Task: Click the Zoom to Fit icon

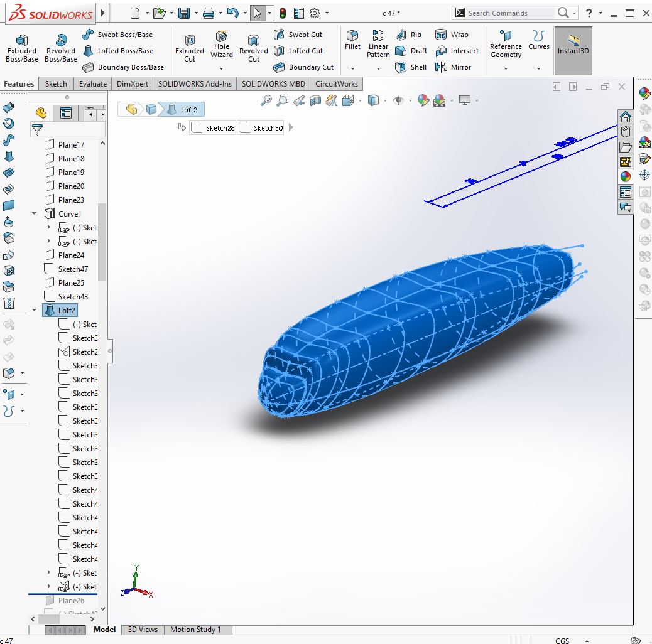Action: click(266, 100)
